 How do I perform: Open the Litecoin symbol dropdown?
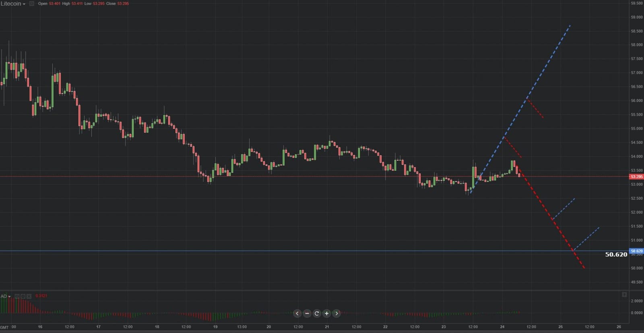(x=13, y=4)
